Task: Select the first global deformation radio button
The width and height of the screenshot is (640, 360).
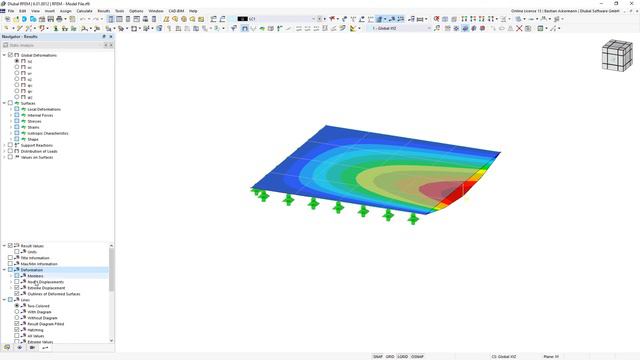Action: click(x=17, y=61)
